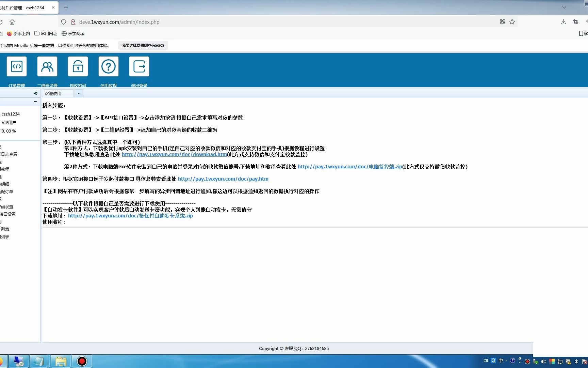Open a new browser tab
The image size is (588, 368).
point(66,7)
